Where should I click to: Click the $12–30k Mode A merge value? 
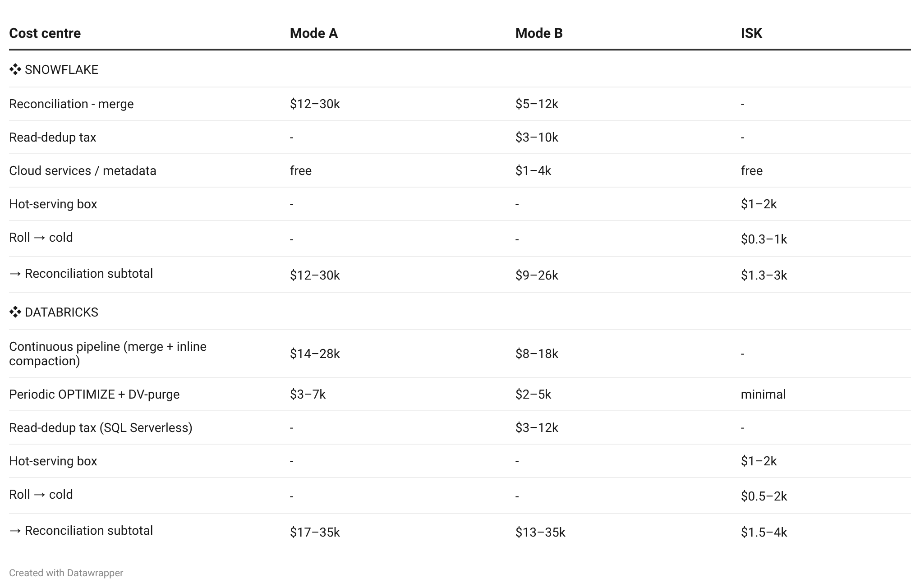coord(315,104)
